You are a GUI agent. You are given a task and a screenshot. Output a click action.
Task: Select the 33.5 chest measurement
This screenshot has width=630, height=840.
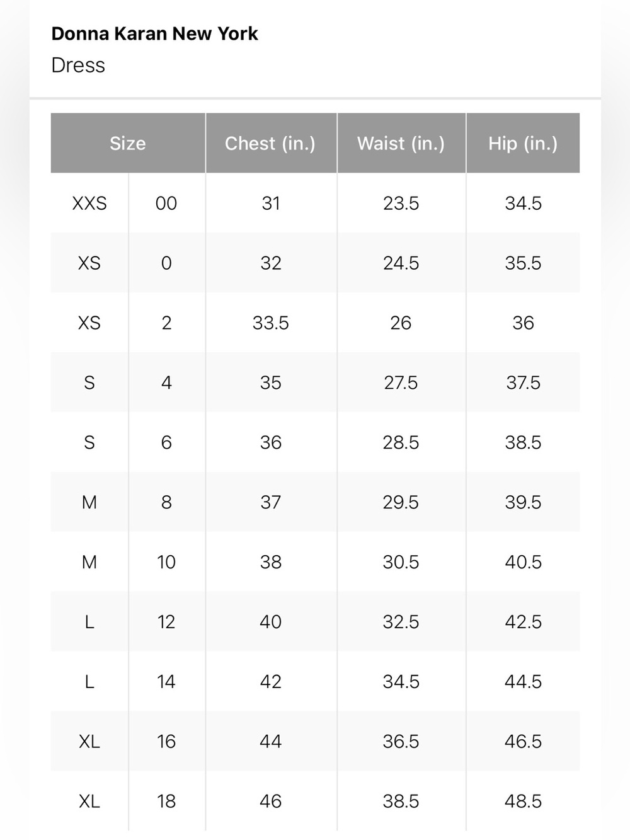(271, 323)
